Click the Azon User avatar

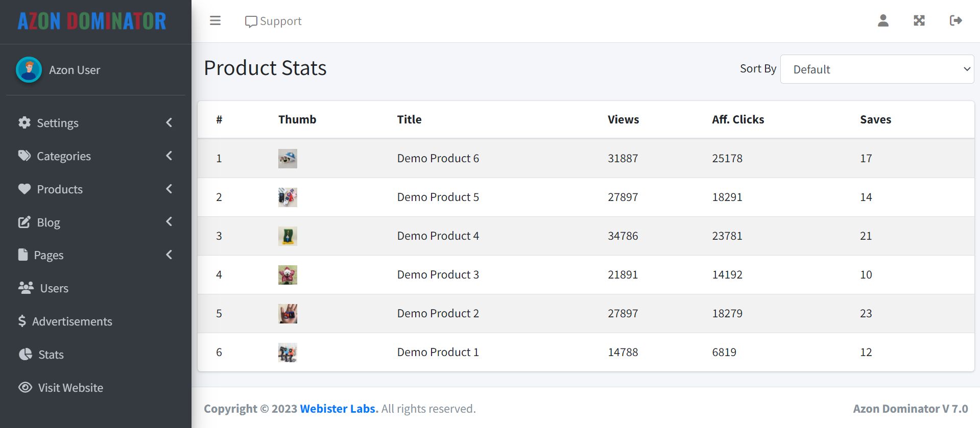pyautogui.click(x=29, y=70)
